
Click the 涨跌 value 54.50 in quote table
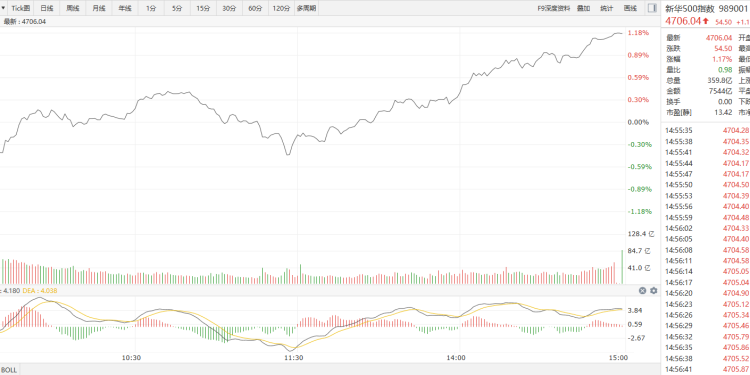(x=723, y=48)
